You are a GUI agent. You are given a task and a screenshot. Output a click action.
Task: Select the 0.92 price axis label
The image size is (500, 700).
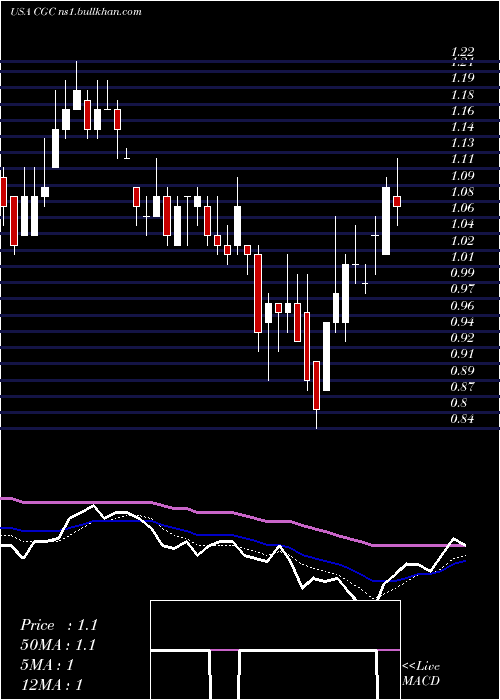pos(462,338)
